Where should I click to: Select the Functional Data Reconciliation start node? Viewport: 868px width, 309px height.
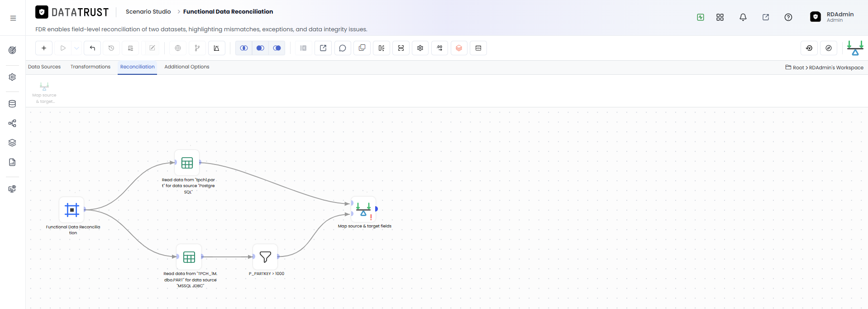click(72, 210)
